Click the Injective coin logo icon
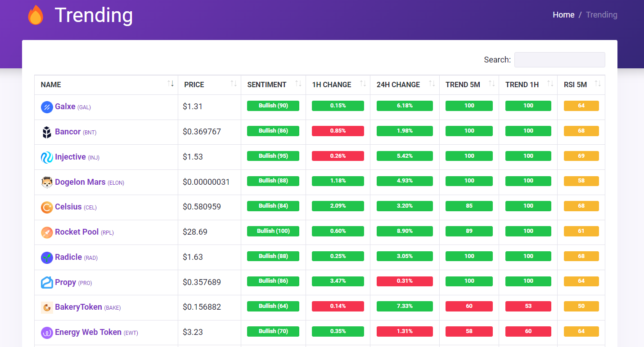The width and height of the screenshot is (644, 347). (47, 157)
